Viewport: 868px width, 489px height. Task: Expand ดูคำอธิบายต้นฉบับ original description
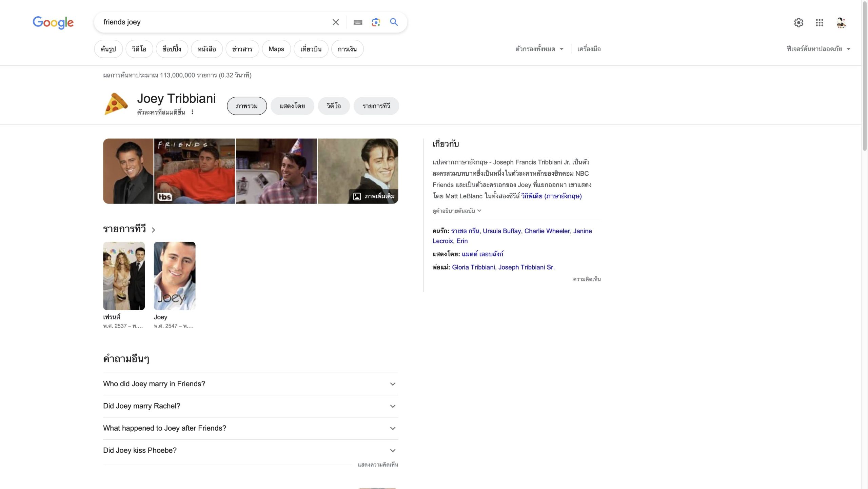[456, 211]
